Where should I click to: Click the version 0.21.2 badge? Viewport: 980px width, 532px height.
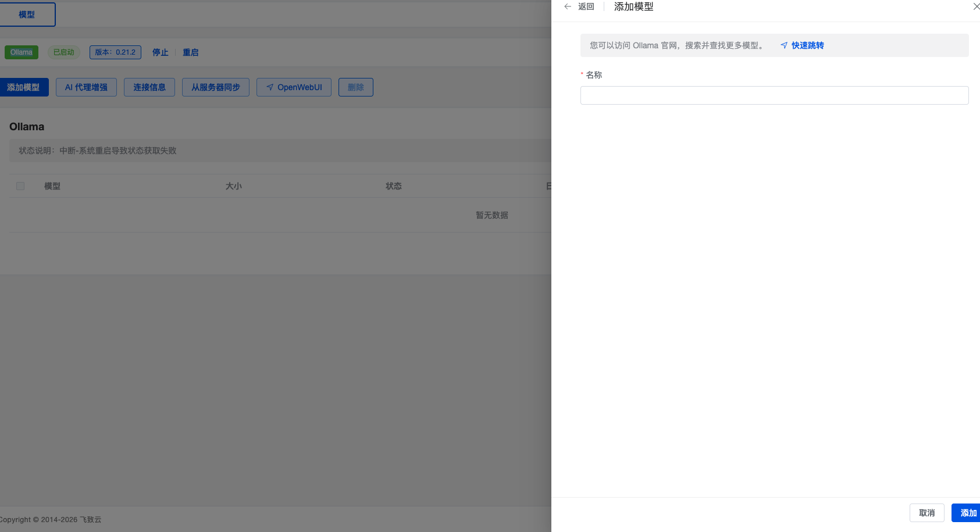coord(115,52)
